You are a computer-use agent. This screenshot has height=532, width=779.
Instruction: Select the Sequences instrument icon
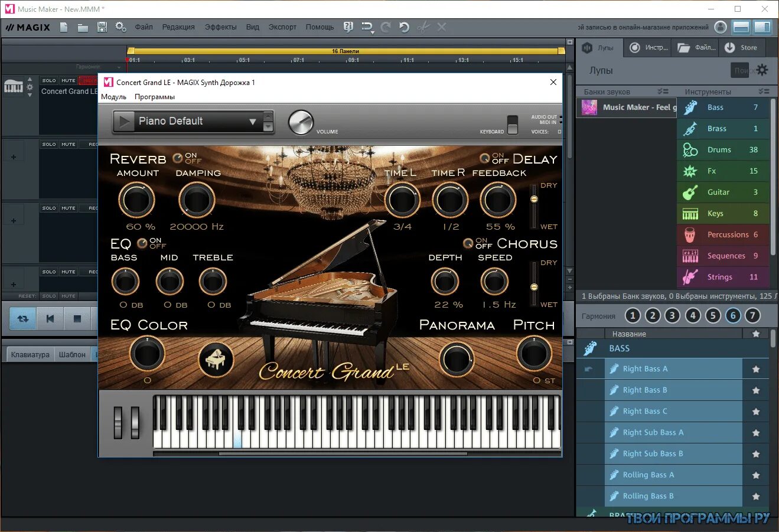pos(690,256)
